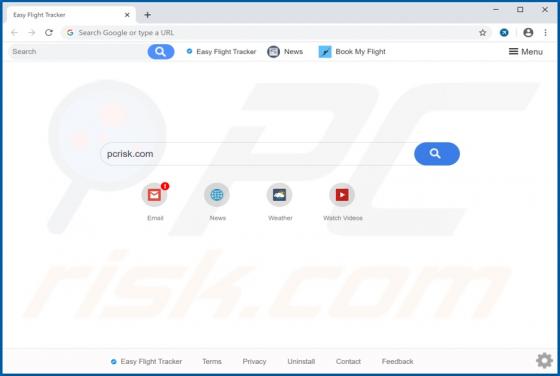Open the Contact link
Viewport: 560px width, 376px height.
click(x=348, y=361)
